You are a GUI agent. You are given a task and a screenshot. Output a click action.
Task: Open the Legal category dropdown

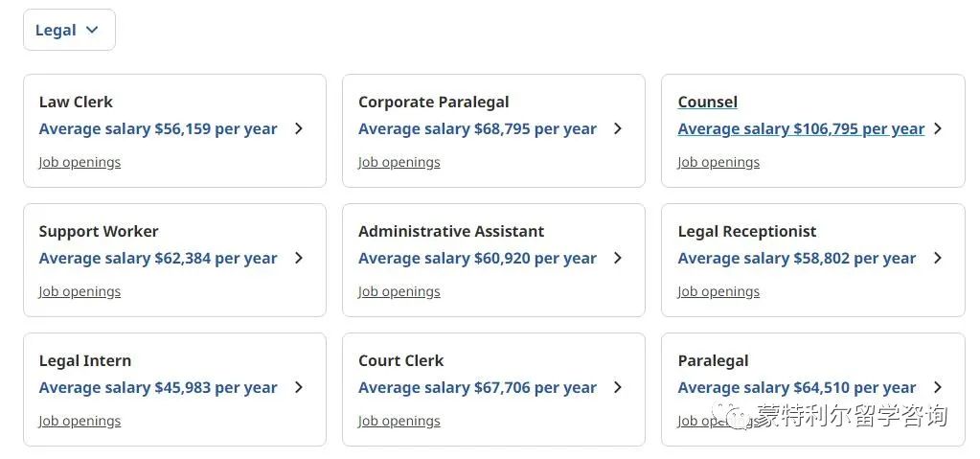(69, 30)
